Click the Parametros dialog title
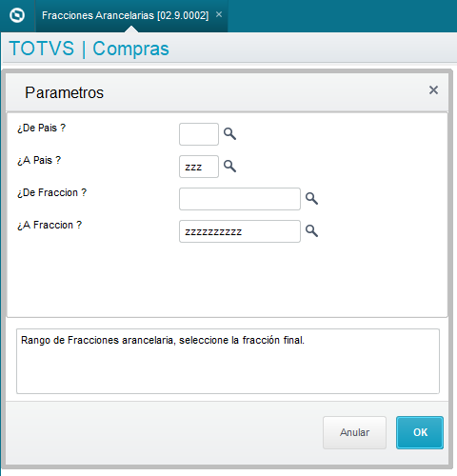The width and height of the screenshot is (457, 476). (x=64, y=92)
